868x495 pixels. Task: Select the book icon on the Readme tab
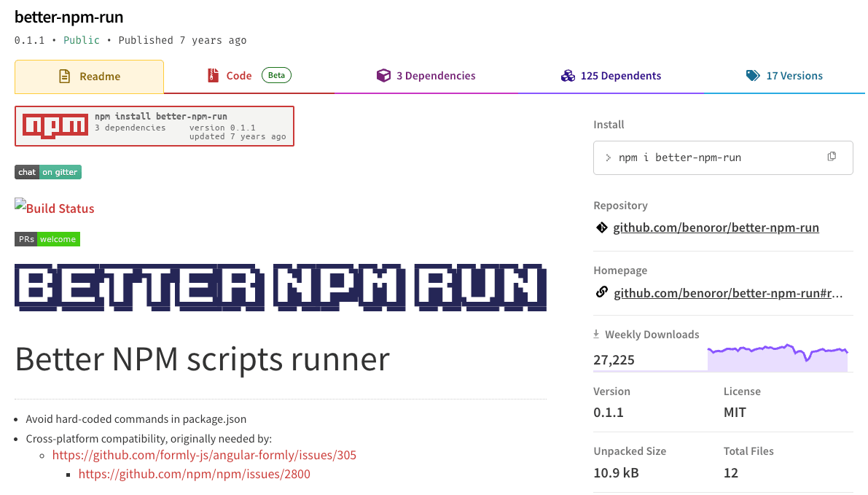(x=64, y=76)
